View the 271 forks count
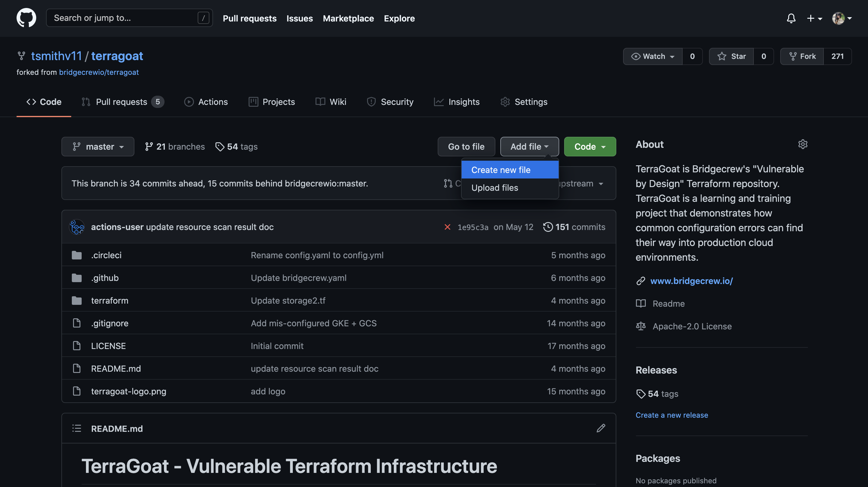The image size is (868, 487). tap(837, 56)
